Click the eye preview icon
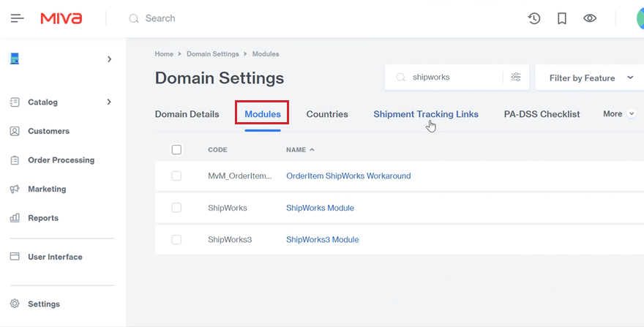 [x=590, y=18]
